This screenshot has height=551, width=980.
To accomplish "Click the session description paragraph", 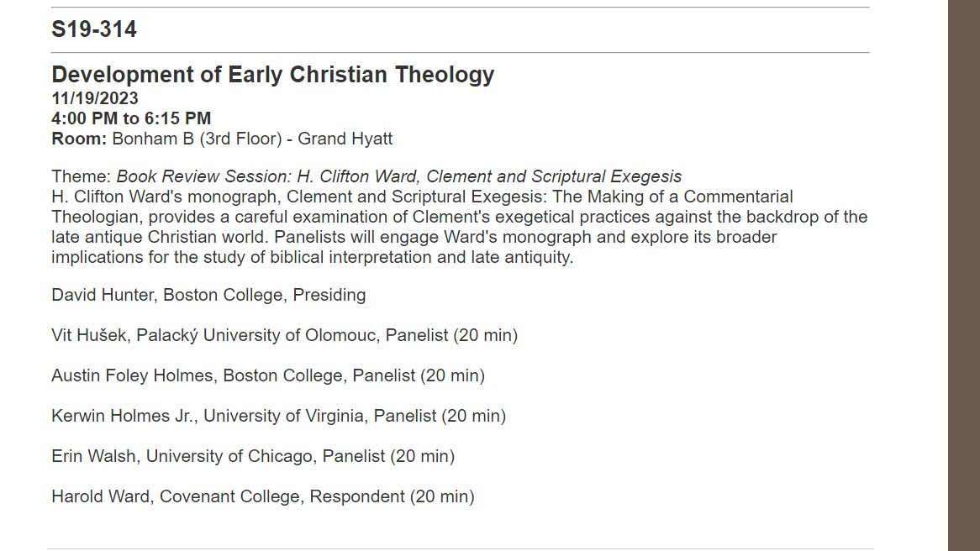I will 459,227.
